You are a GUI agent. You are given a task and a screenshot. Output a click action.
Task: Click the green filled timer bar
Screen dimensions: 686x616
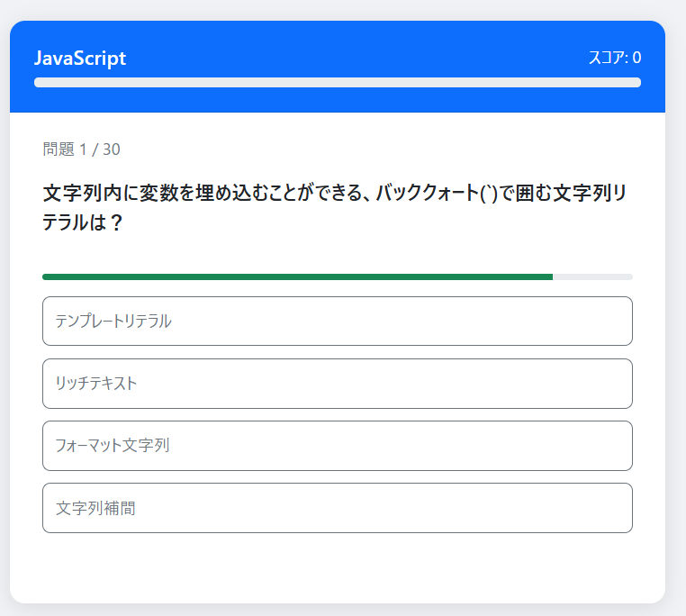click(x=297, y=276)
